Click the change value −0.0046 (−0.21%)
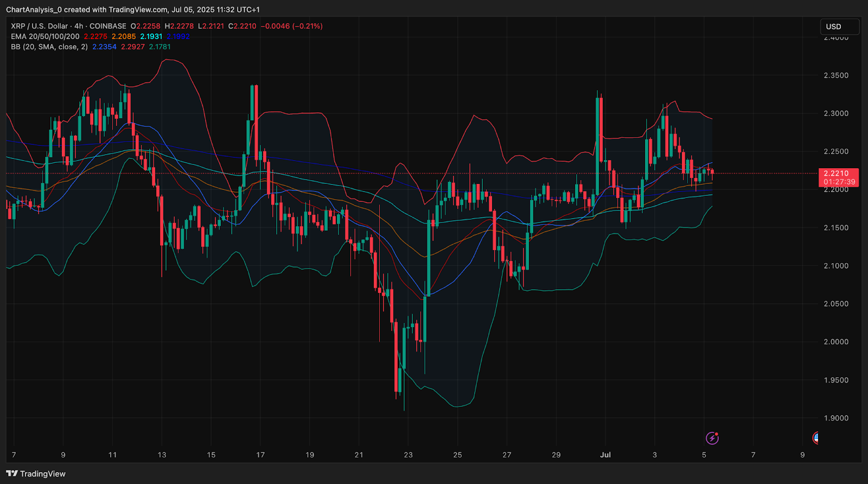 (x=292, y=26)
